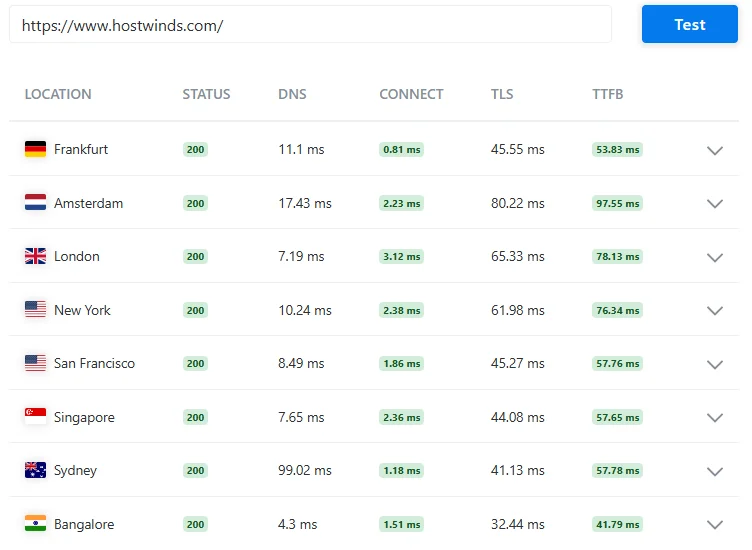The image size is (752, 550).
Task: Click the 99.02 ms DNS value
Action: point(305,470)
